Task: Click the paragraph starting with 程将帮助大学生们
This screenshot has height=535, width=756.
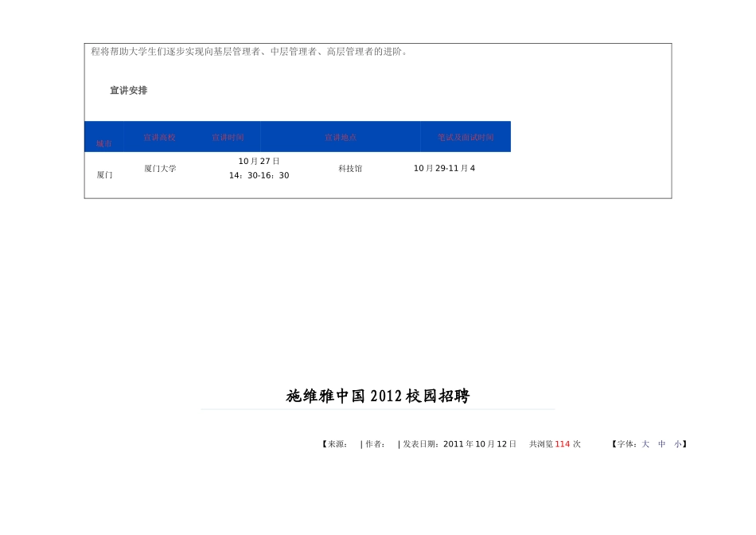Action: [x=249, y=52]
